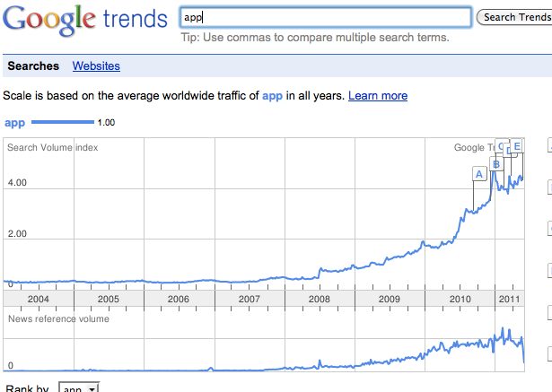The image size is (552, 392).
Task: Click news flag E at chart end
Action: 516,146
